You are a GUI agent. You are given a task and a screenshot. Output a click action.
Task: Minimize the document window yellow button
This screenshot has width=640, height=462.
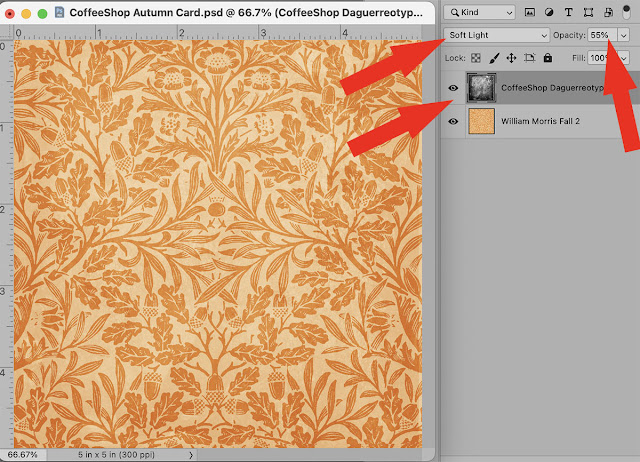[26, 14]
